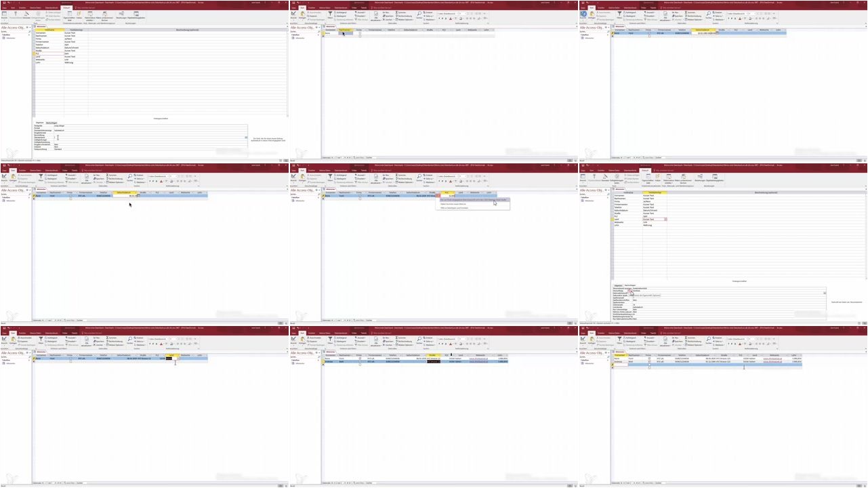868x488 pixels.
Task: Click Einfügen paste icon in bottom-left screenshot
Action: 14,340
